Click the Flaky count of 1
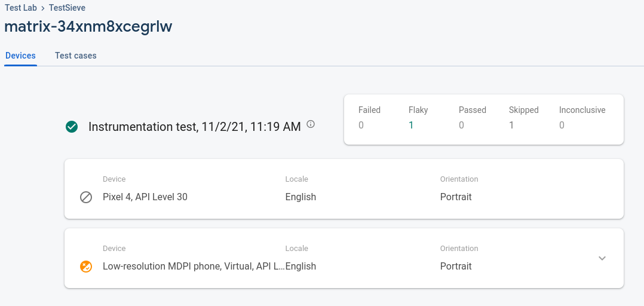Screen dimensions: 644x306 [x=411, y=125]
